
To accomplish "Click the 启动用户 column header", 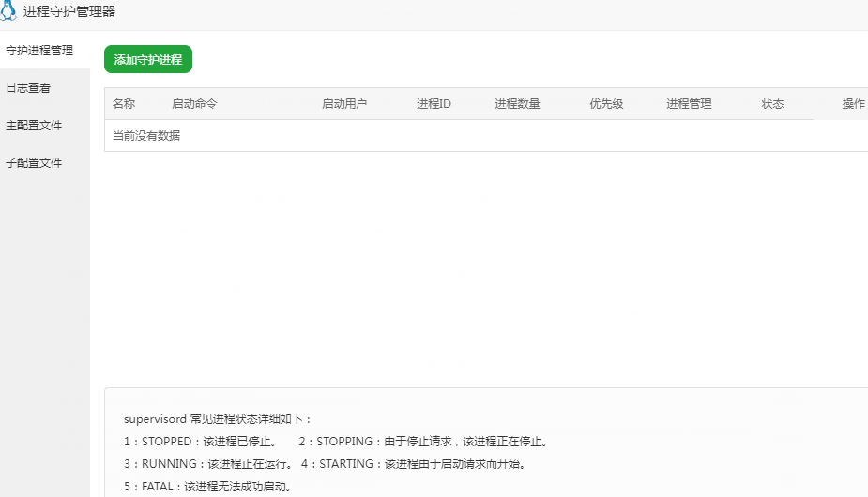I will click(344, 103).
